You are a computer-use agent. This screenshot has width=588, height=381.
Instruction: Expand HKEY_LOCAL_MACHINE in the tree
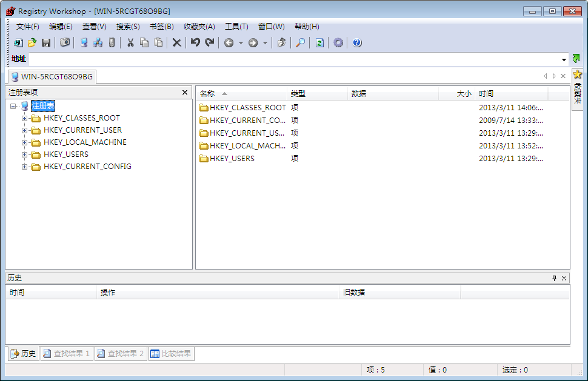click(24, 142)
